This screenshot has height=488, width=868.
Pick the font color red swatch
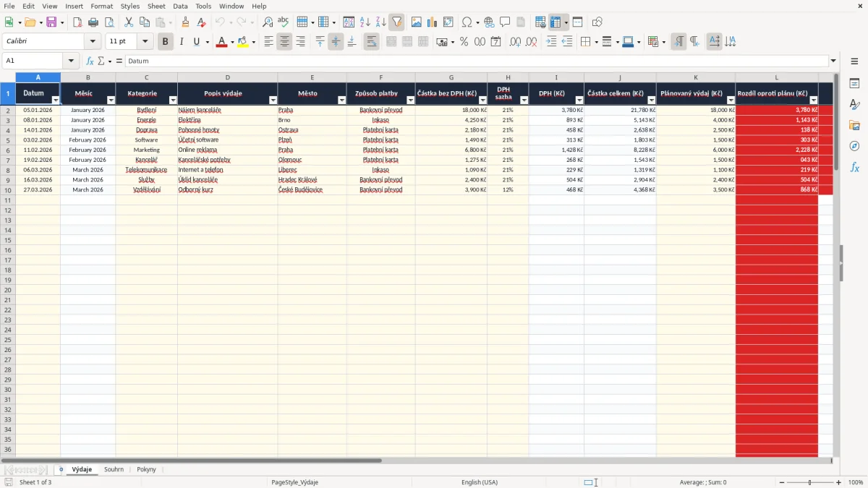221,42
